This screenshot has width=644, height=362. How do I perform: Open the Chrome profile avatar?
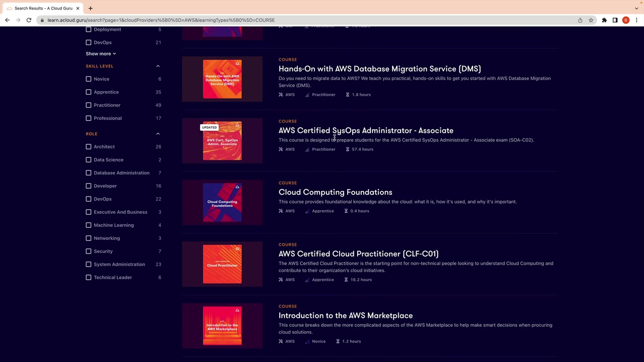(626, 20)
